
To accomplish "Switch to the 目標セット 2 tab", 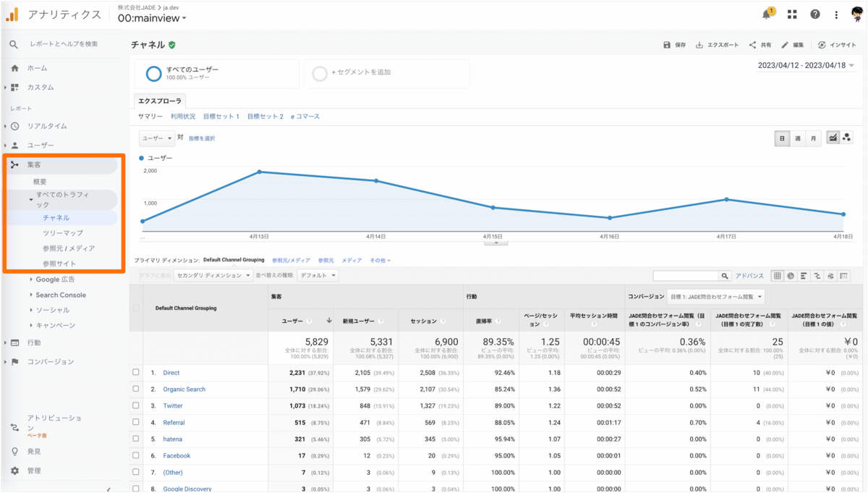I will pyautogui.click(x=265, y=117).
